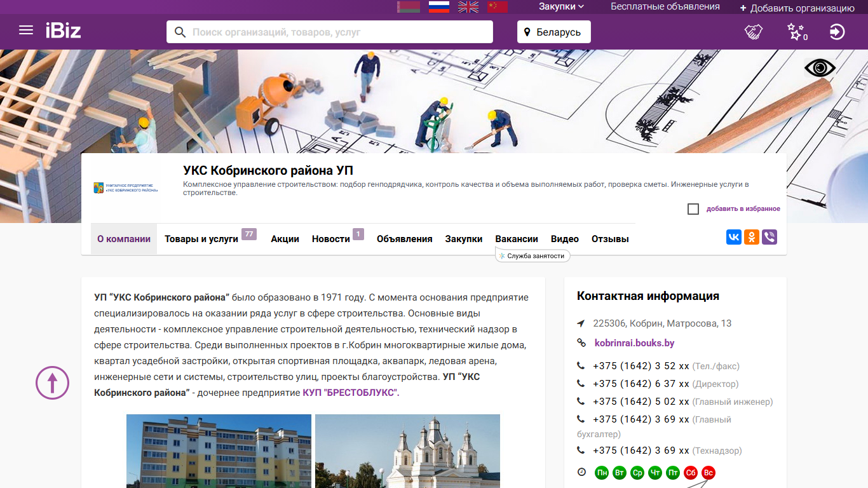Click the clock working hours icon
This screenshot has width=868, height=488.
pyautogui.click(x=581, y=472)
